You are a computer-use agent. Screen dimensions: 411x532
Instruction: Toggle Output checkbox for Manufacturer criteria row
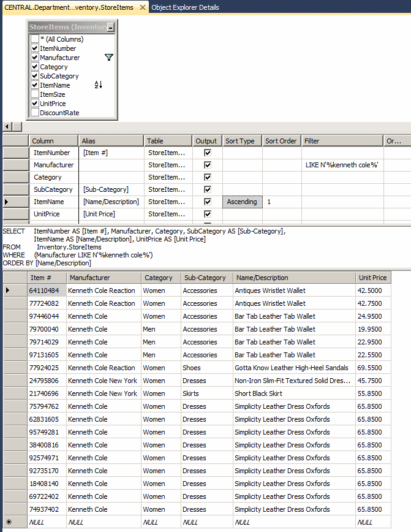click(208, 165)
